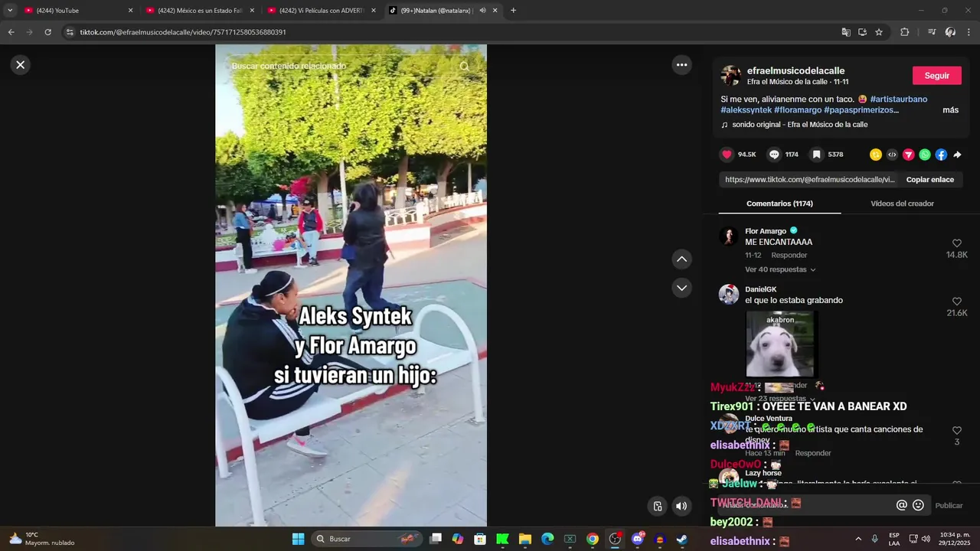Viewport: 980px width, 551px height.
Task: Open Google Translate icon in address bar
Action: tap(846, 32)
